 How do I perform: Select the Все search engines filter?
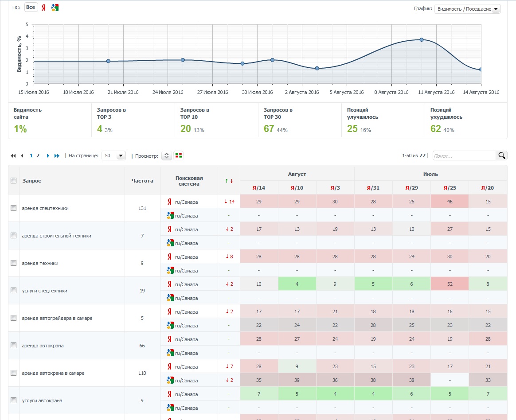pyautogui.click(x=31, y=7)
